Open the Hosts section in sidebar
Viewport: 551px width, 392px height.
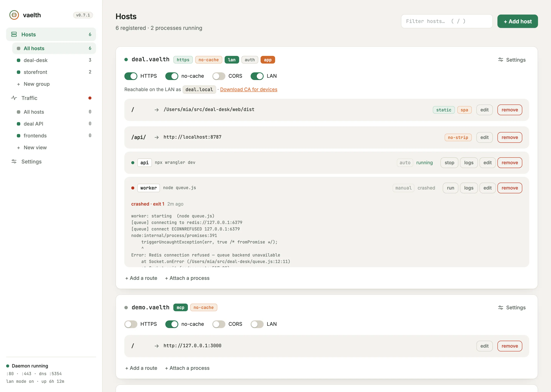tap(51, 34)
